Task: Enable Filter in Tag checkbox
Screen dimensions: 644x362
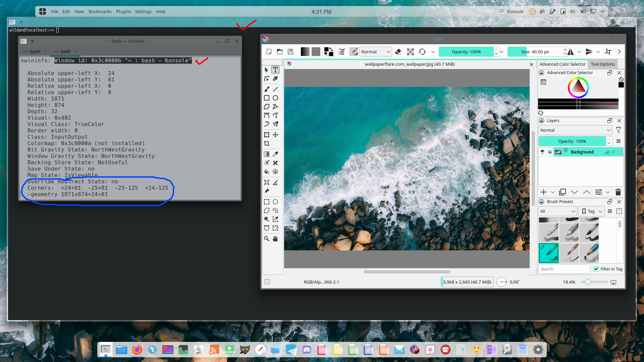Action: [x=596, y=268]
